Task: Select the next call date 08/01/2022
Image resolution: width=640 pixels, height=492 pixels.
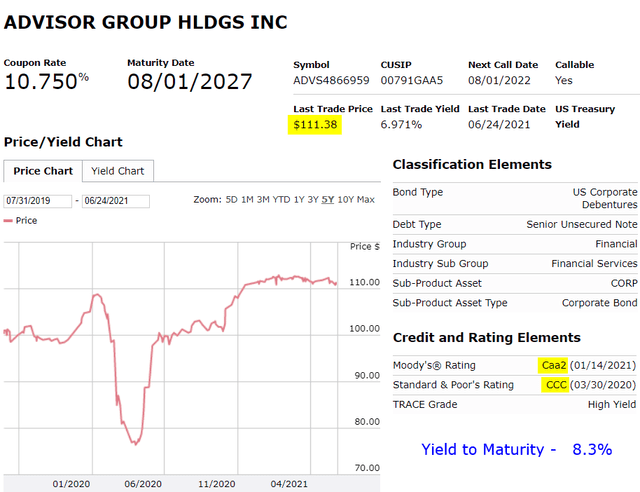Action: 499,80
